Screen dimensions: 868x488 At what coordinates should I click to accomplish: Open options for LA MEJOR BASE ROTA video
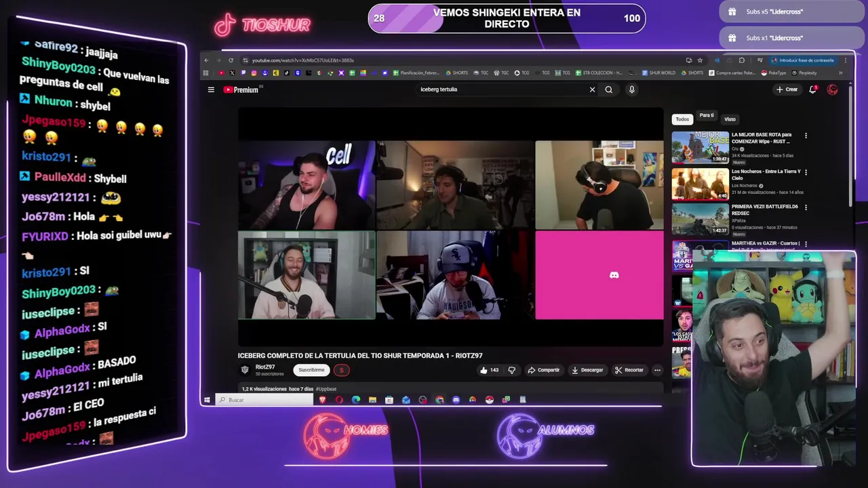(806, 136)
